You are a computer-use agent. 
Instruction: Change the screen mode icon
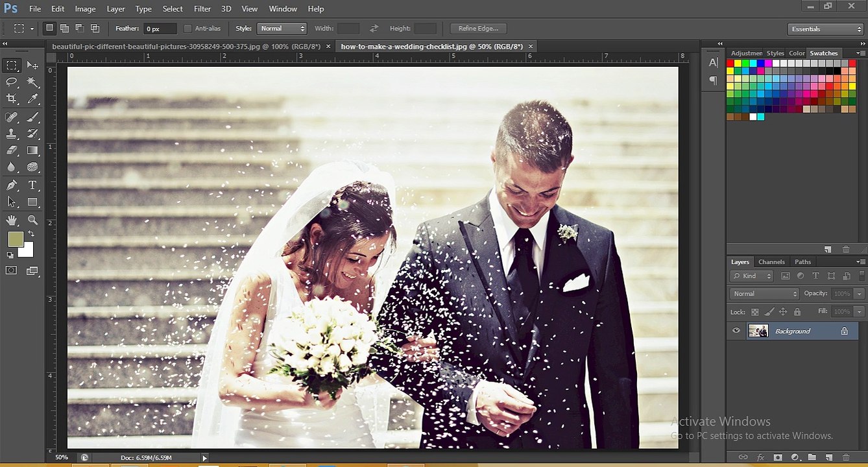[x=32, y=270]
